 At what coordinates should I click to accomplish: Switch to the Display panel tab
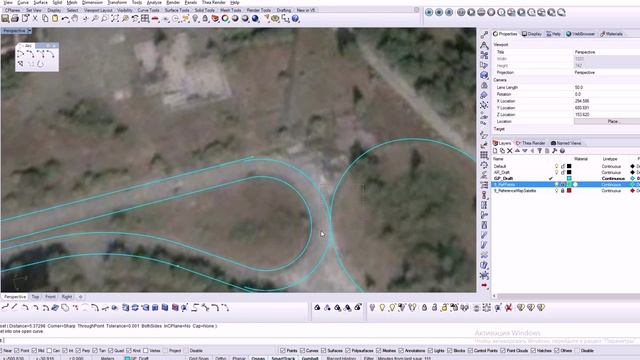pyautogui.click(x=531, y=34)
